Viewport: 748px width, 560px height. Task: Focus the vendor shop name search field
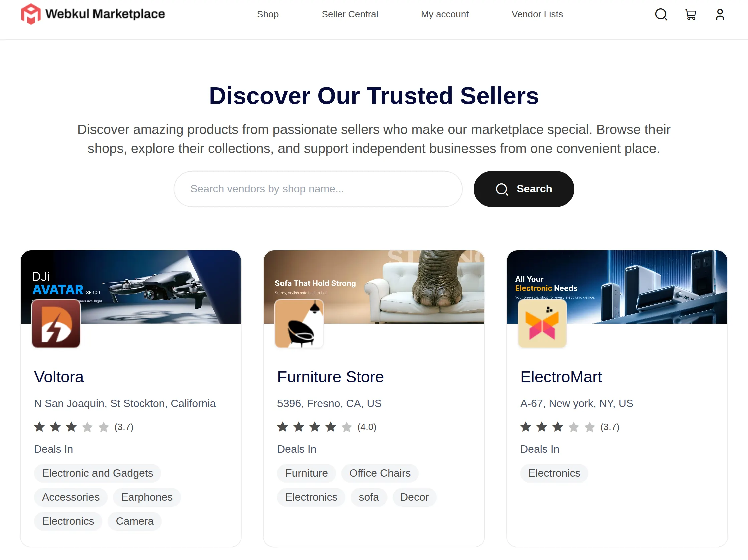tap(318, 189)
